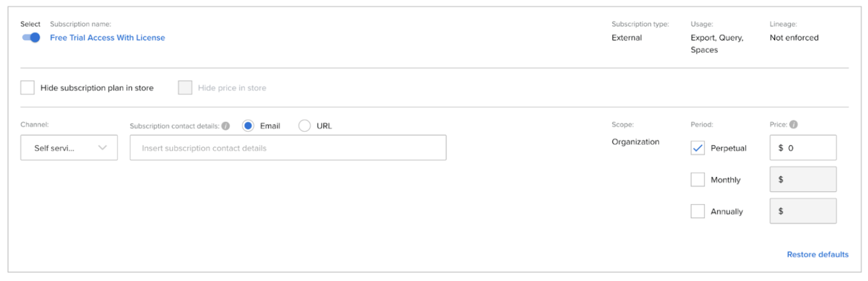Toggle the subscription Select switch off
The width and height of the screenshot is (868, 281).
(x=31, y=38)
